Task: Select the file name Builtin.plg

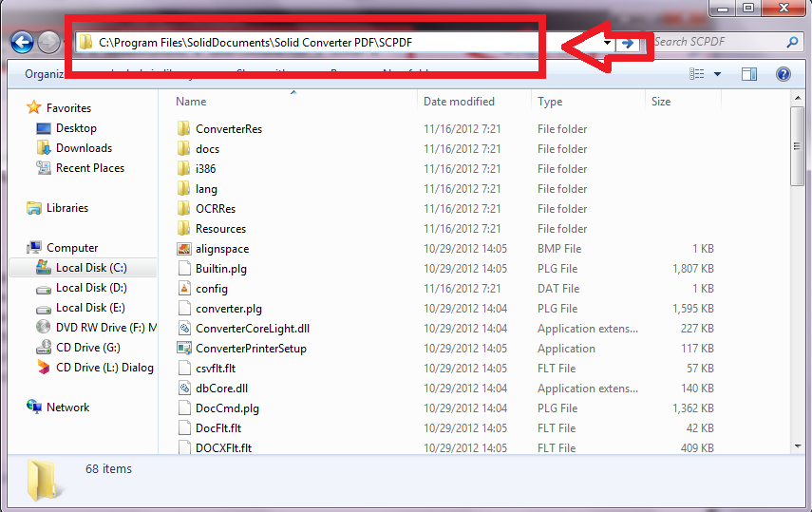Action: click(220, 269)
